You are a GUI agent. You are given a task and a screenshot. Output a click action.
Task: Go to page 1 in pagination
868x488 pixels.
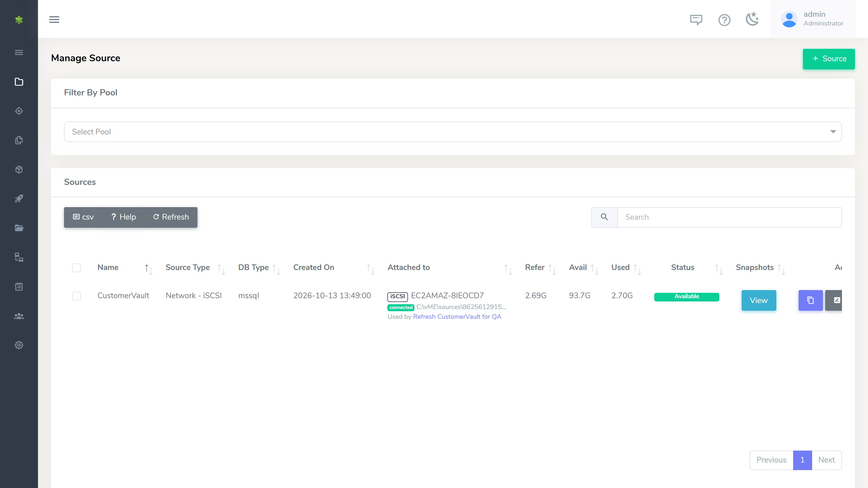click(x=802, y=460)
